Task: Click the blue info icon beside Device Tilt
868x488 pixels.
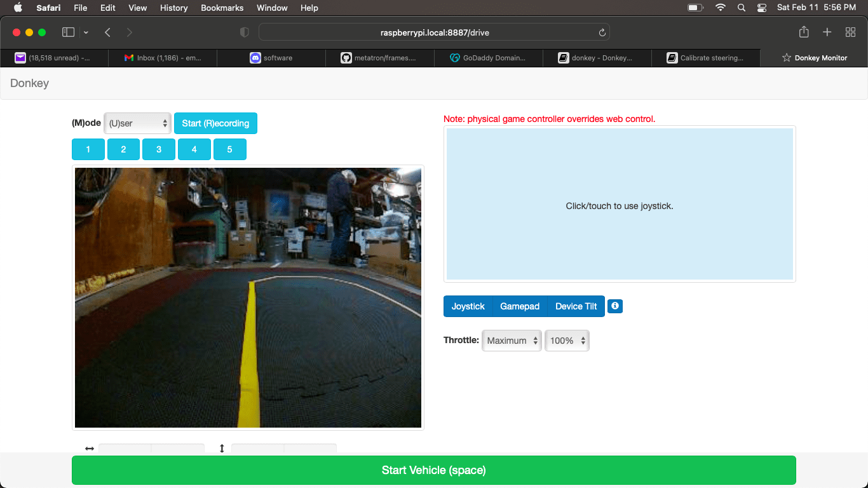Action: (x=614, y=306)
